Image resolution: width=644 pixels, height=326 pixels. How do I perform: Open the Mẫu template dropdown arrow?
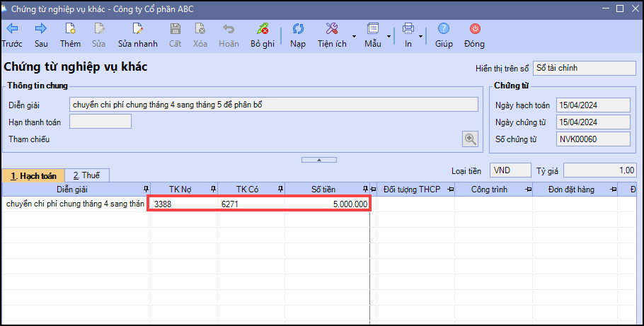[x=389, y=35]
